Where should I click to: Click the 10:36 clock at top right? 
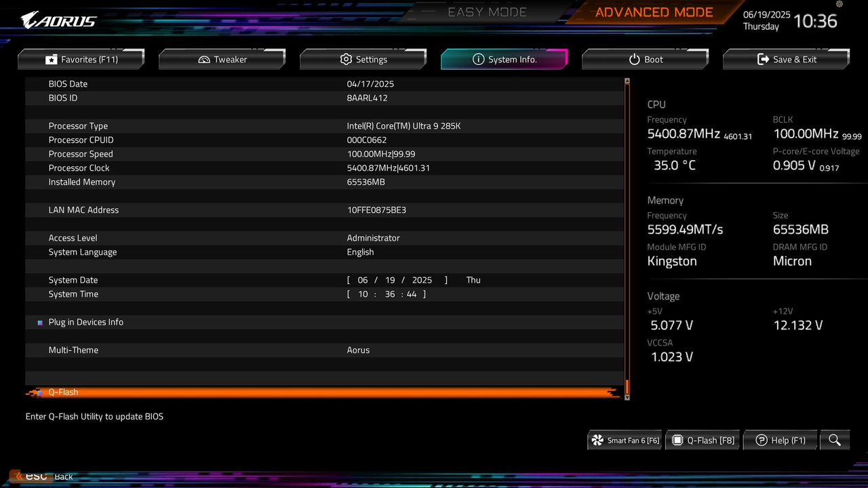815,21
